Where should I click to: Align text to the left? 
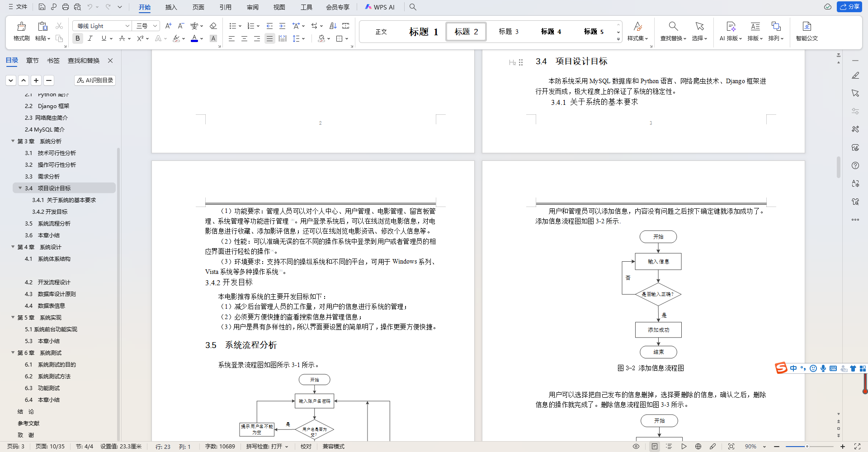pyautogui.click(x=231, y=38)
